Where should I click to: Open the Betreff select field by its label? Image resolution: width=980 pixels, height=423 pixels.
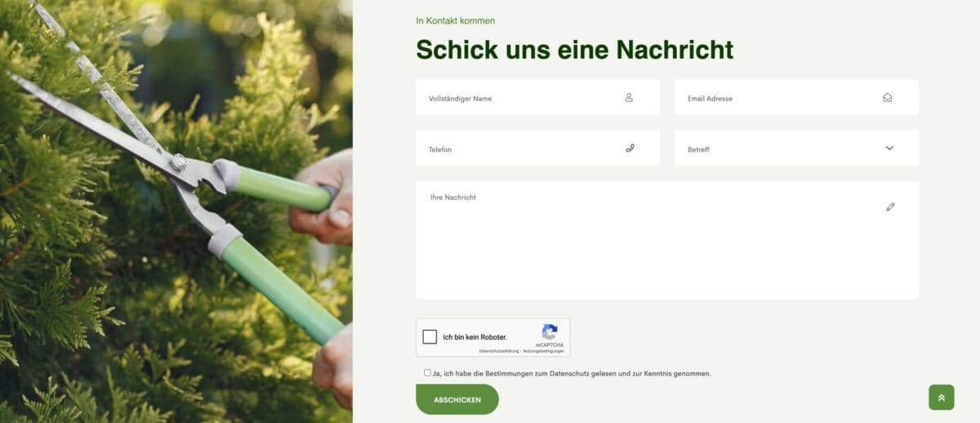point(698,149)
